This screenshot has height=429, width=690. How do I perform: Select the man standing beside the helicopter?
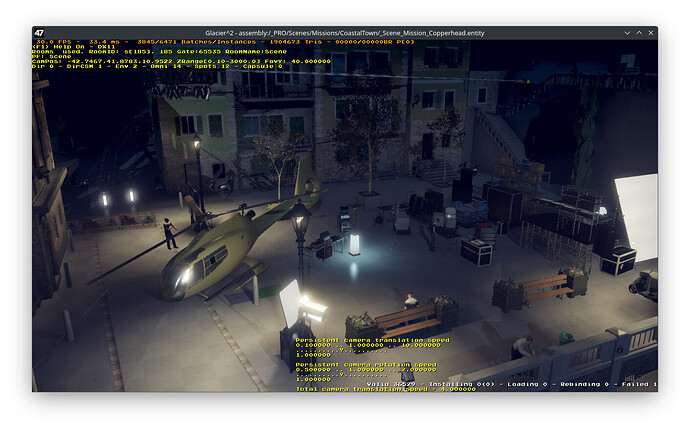[169, 233]
